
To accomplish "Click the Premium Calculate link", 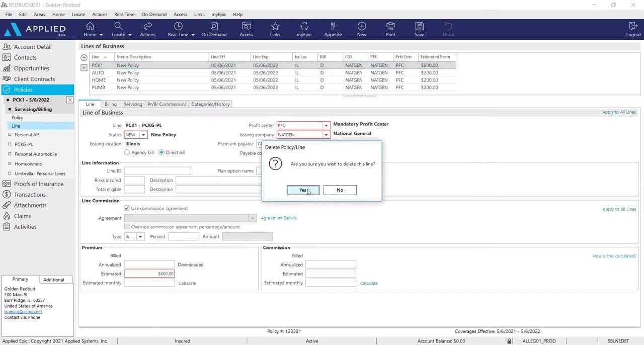I will pyautogui.click(x=187, y=283).
